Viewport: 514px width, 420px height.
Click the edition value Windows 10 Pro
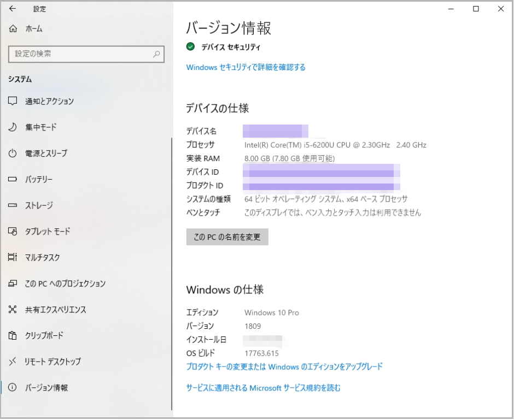[x=272, y=312]
